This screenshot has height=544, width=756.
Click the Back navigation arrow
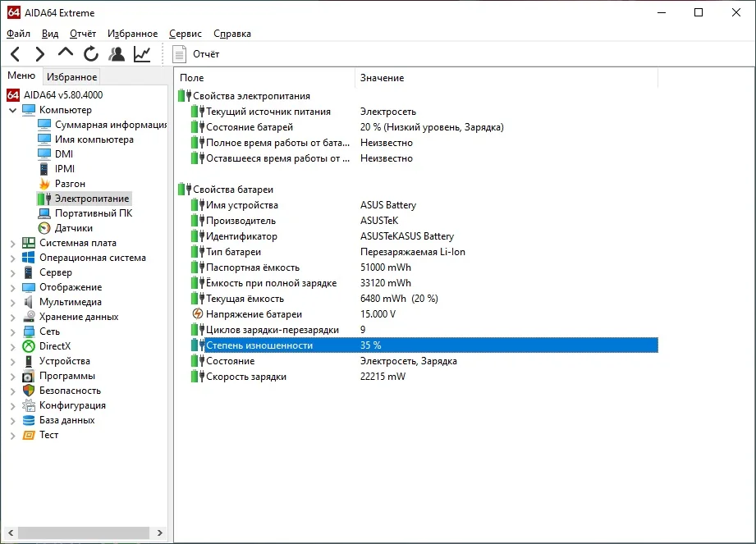[16, 54]
